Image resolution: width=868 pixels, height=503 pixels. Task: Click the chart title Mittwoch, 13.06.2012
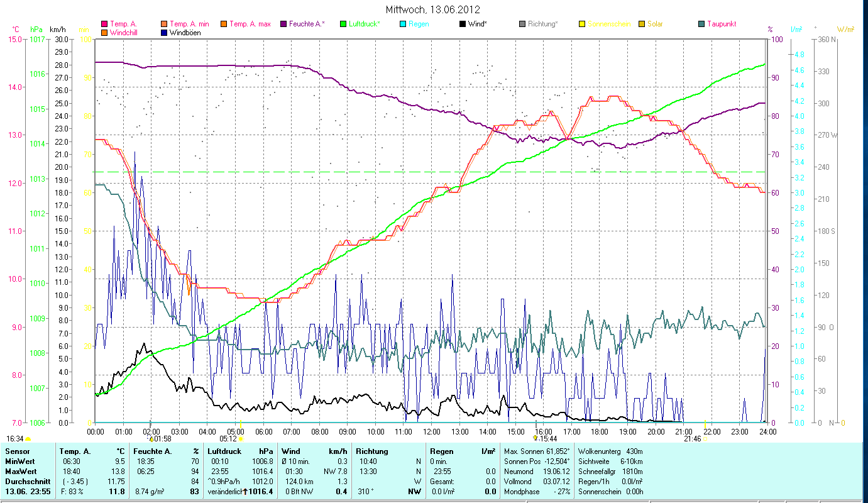coord(434,9)
